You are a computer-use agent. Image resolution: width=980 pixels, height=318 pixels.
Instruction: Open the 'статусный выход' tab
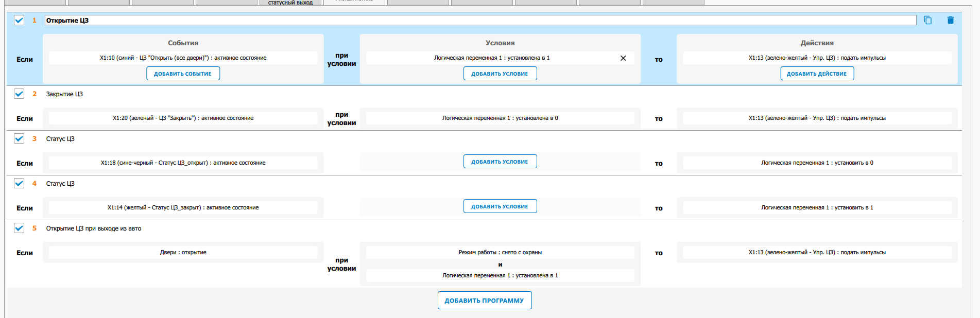290,3
